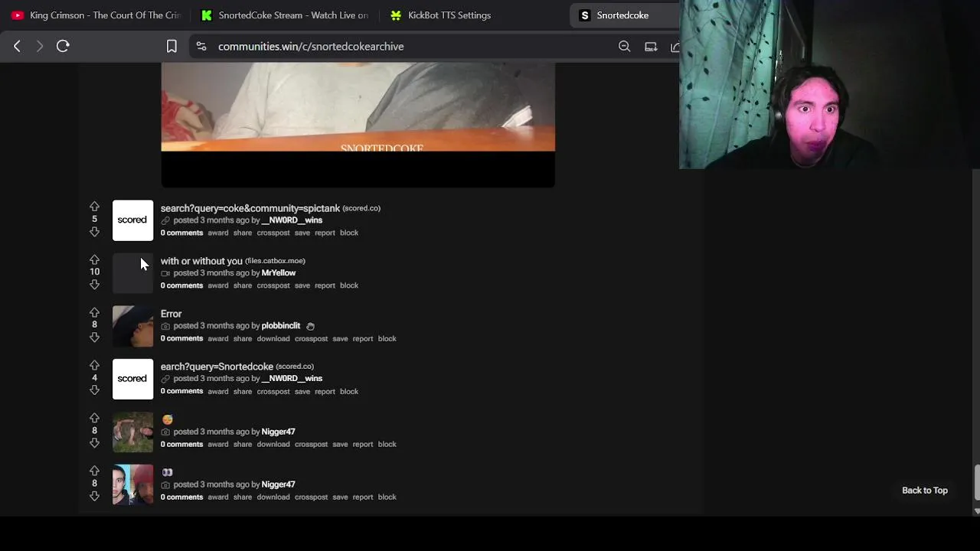
Task: Click the scored.co domain beside 'earch?query=Snortedcoke'
Action: (295, 367)
